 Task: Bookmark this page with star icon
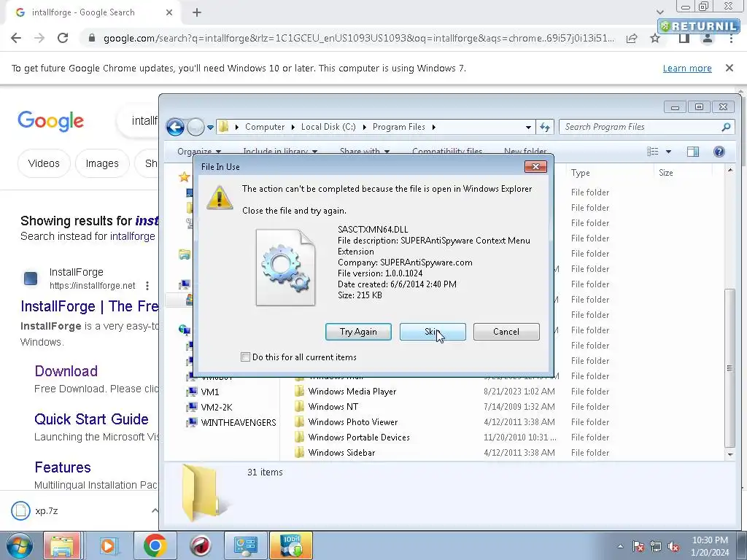click(655, 38)
